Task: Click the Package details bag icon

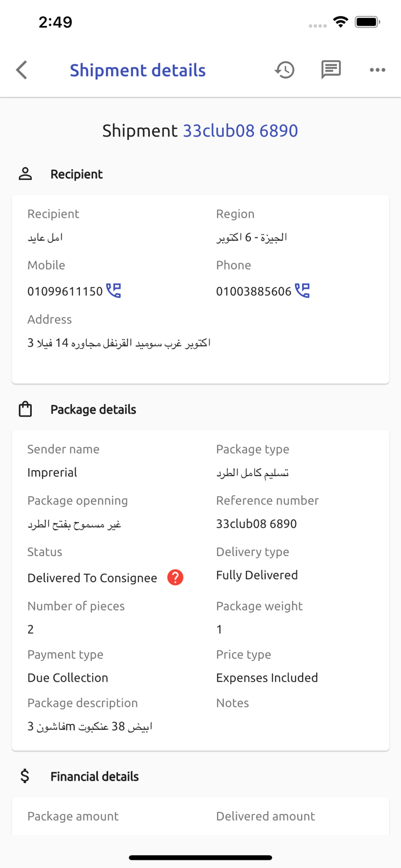Action: point(25,409)
